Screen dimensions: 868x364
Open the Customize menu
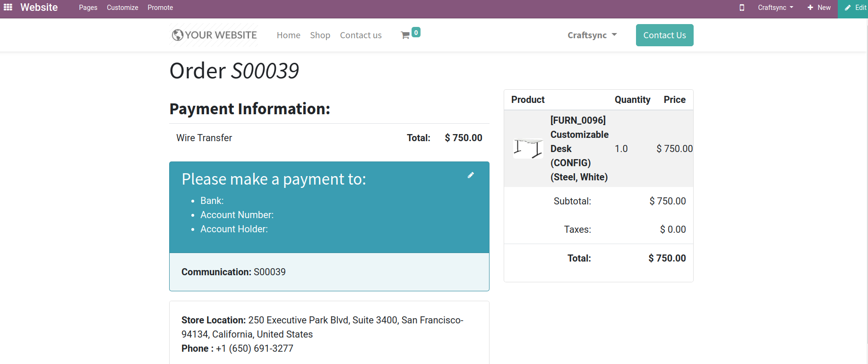122,8
